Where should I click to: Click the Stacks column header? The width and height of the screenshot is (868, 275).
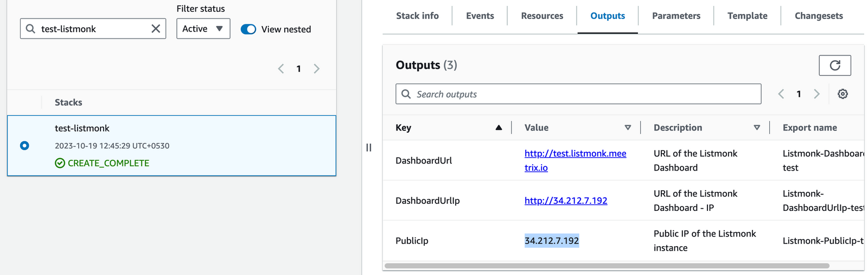coord(68,102)
